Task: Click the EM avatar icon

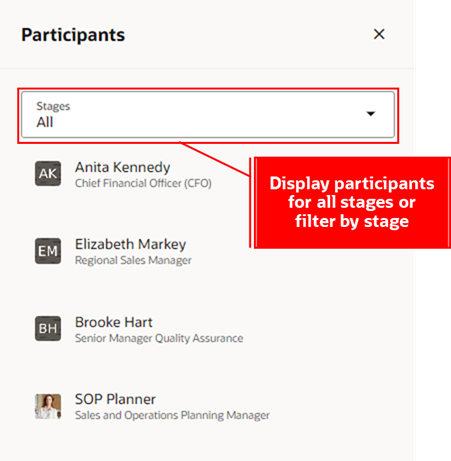Action: pos(48,251)
